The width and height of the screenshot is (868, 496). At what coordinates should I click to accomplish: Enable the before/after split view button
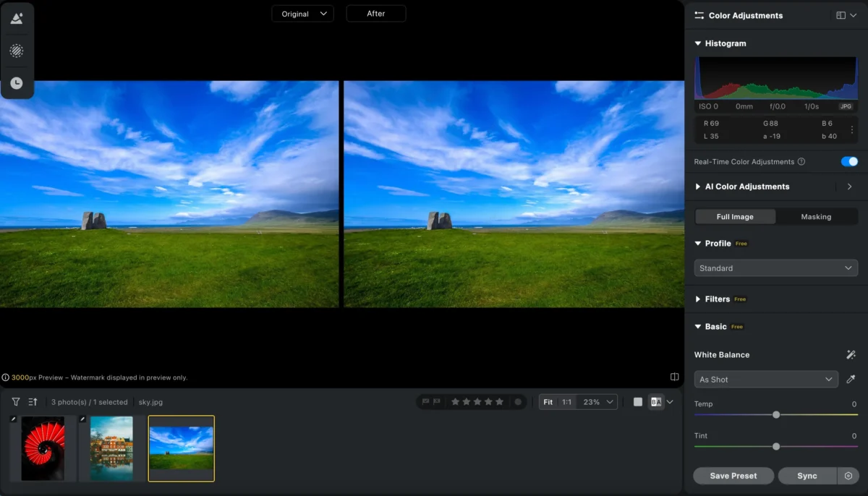(x=656, y=402)
